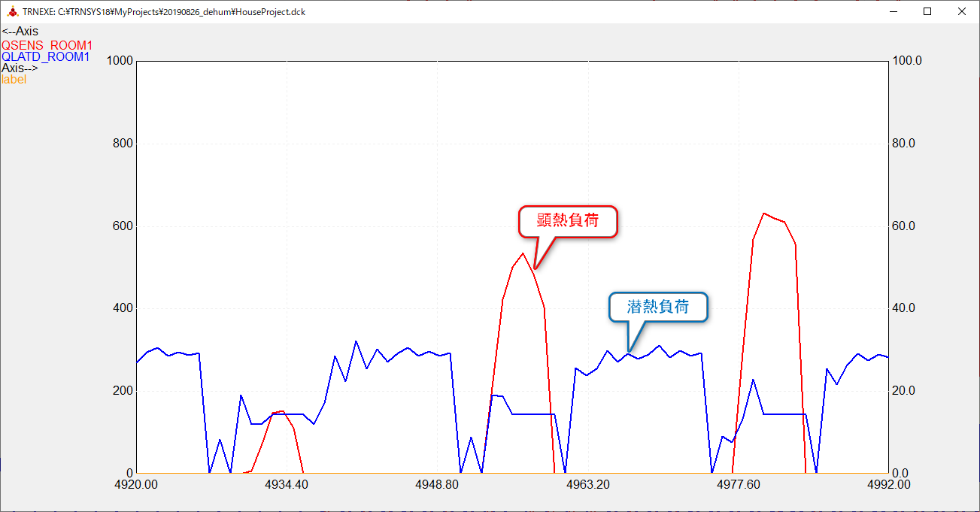Minimize the TRNEXE plot window
This screenshot has height=512, width=980.
point(894,11)
